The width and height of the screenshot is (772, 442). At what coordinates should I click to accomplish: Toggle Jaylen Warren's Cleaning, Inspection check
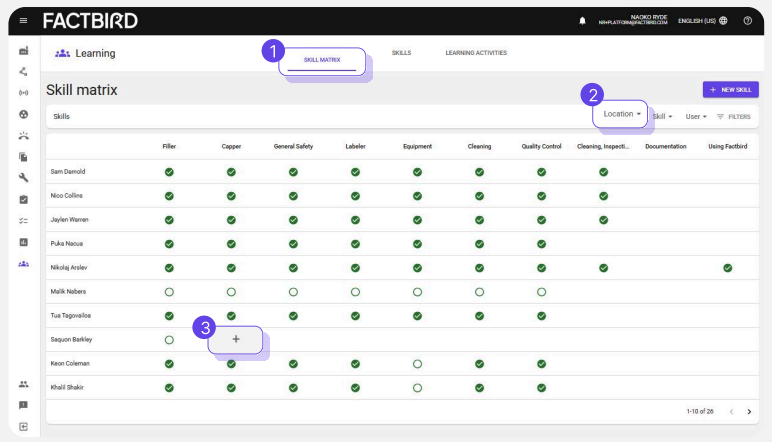pos(604,220)
